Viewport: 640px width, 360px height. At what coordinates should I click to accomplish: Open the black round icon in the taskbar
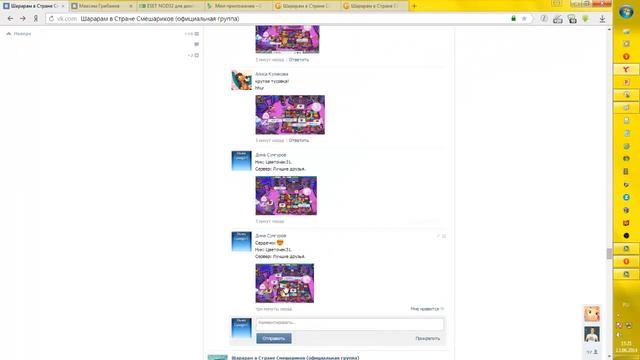(626, 236)
